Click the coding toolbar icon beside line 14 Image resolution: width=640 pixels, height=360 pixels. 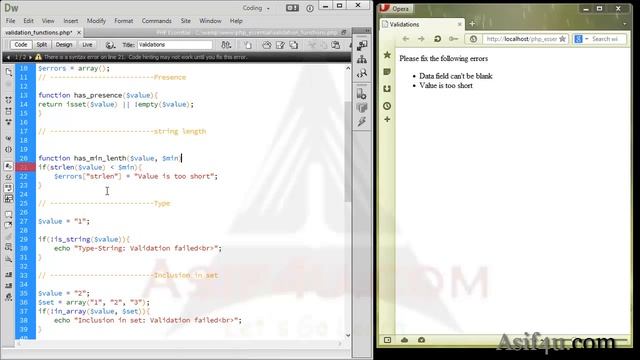point(9,111)
